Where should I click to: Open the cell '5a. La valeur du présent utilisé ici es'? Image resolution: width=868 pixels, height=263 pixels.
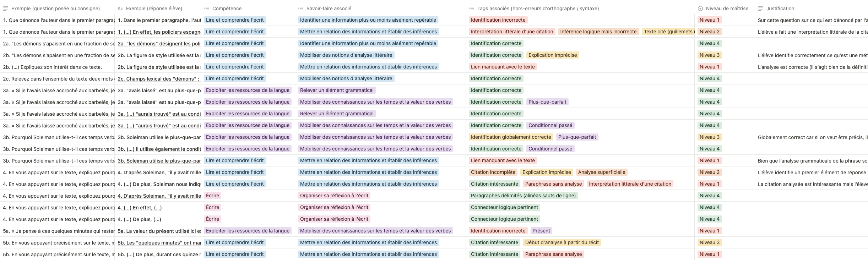[x=158, y=231]
